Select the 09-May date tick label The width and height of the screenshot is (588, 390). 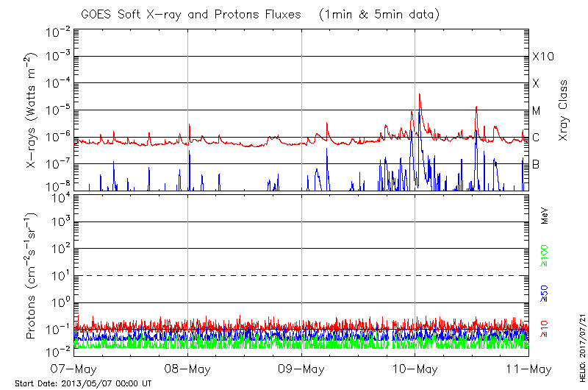coord(301,368)
